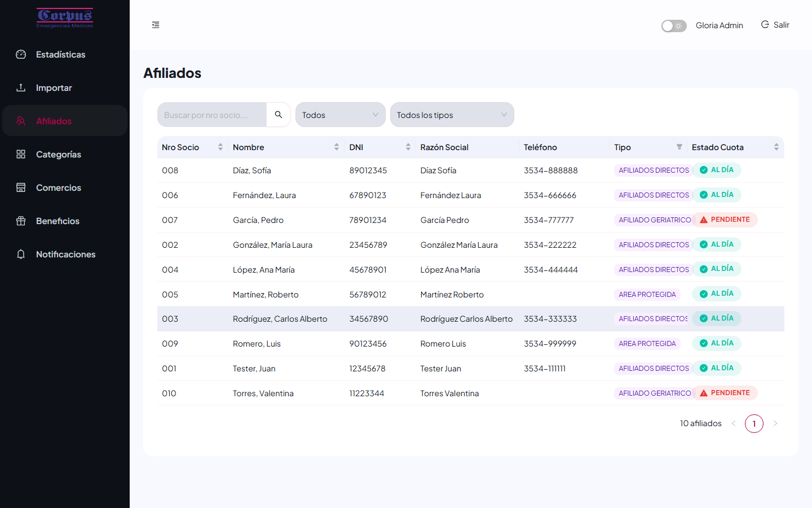Click the Afiliados people icon
This screenshot has height=508, width=812.
coord(21,121)
